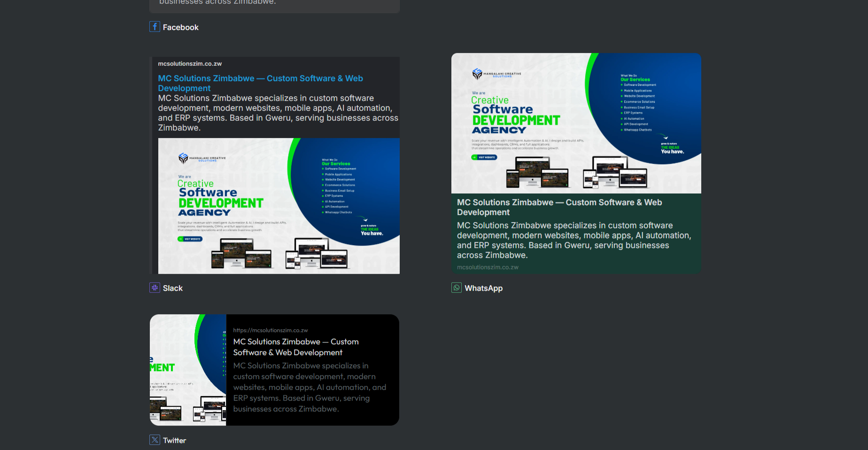
Task: Click the Slack label text
Action: pyautogui.click(x=173, y=288)
